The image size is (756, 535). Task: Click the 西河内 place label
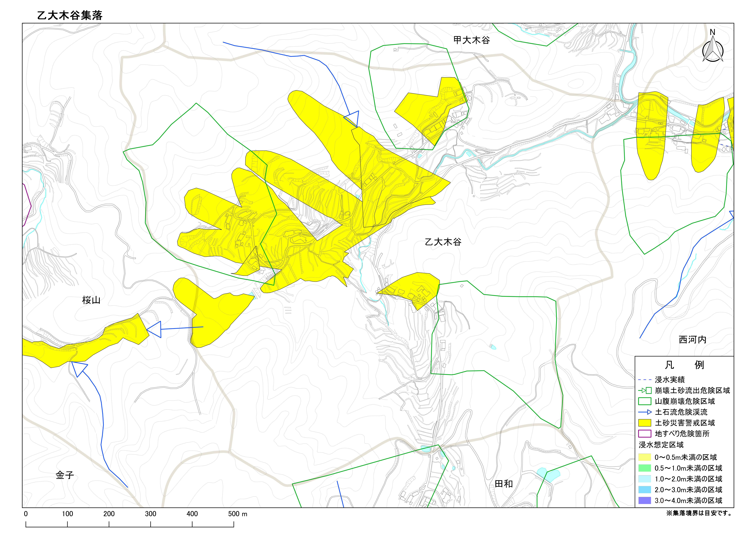[x=692, y=340]
